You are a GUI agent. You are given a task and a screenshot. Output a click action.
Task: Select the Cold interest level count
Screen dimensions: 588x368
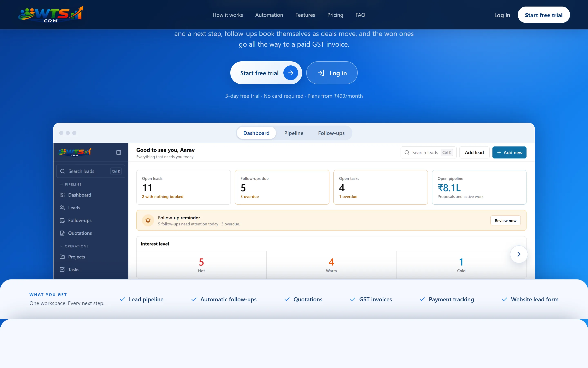click(x=461, y=265)
